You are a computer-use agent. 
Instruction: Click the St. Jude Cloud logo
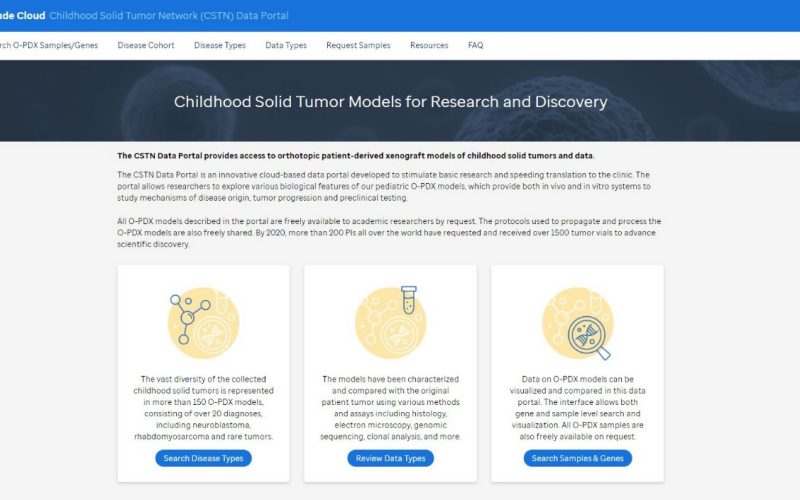(20, 16)
